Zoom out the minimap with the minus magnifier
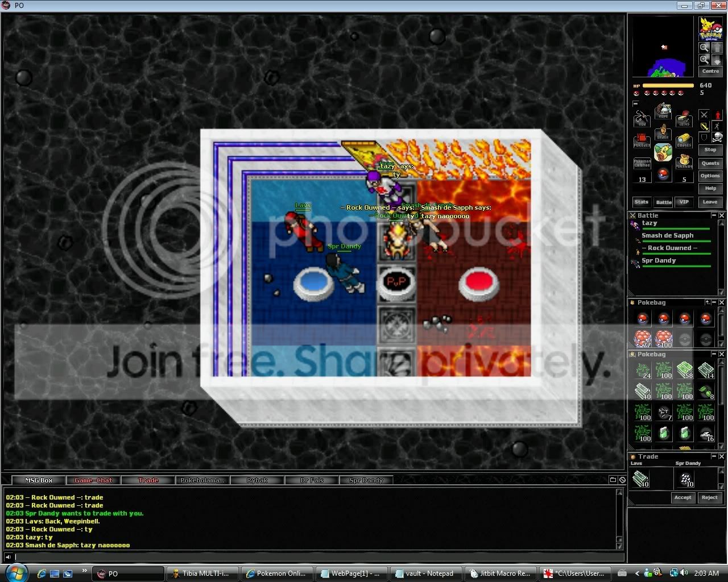Screen dimensions: 728x582 point(704,48)
